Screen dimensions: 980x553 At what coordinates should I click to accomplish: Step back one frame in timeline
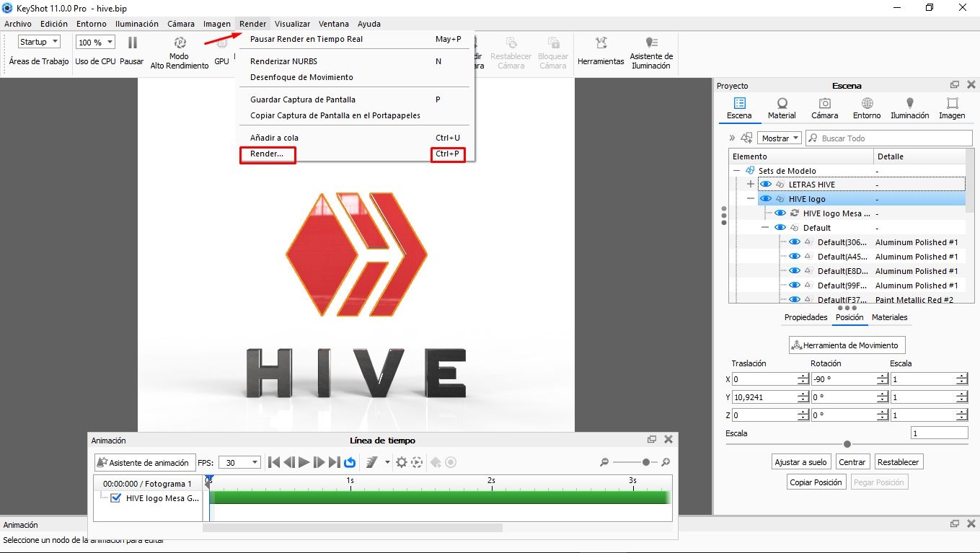[x=289, y=462]
